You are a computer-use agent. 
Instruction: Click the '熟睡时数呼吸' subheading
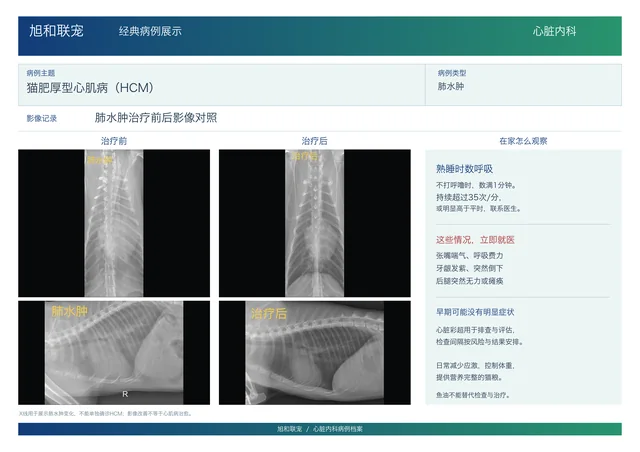tap(464, 169)
